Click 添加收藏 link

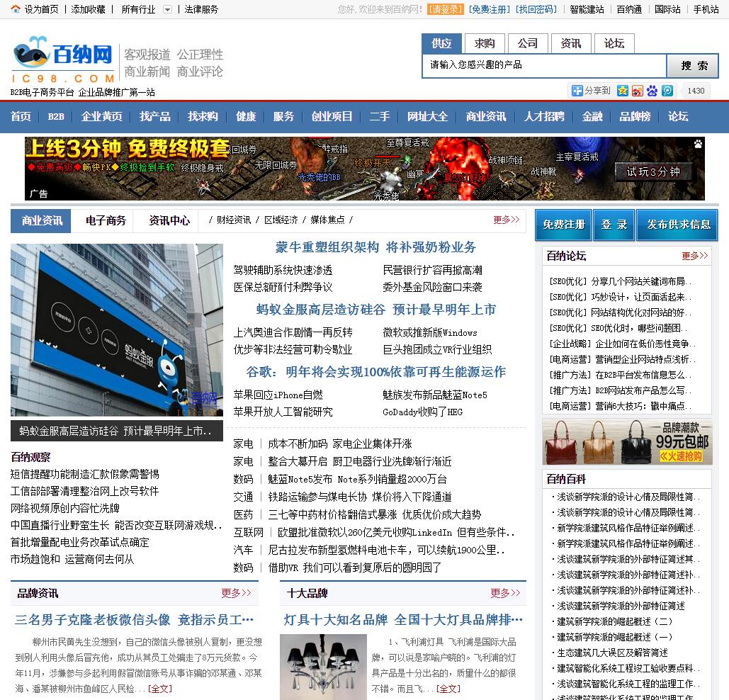pos(89,9)
